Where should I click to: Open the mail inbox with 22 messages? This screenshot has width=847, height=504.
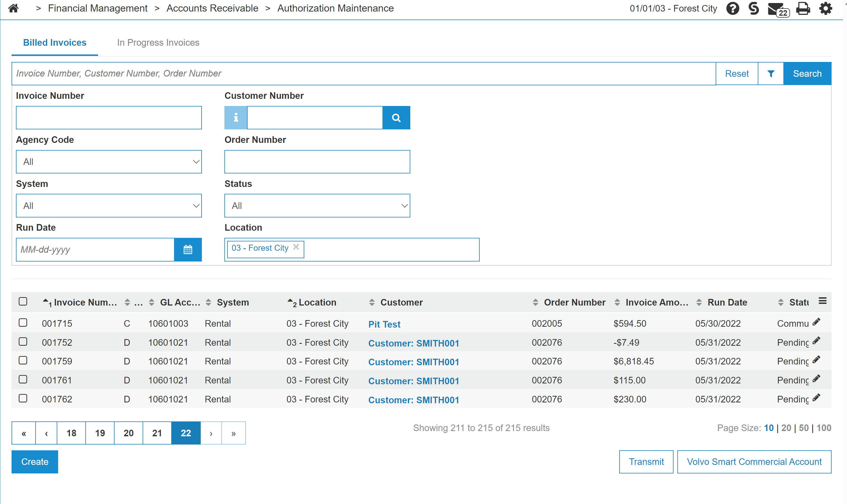point(778,9)
